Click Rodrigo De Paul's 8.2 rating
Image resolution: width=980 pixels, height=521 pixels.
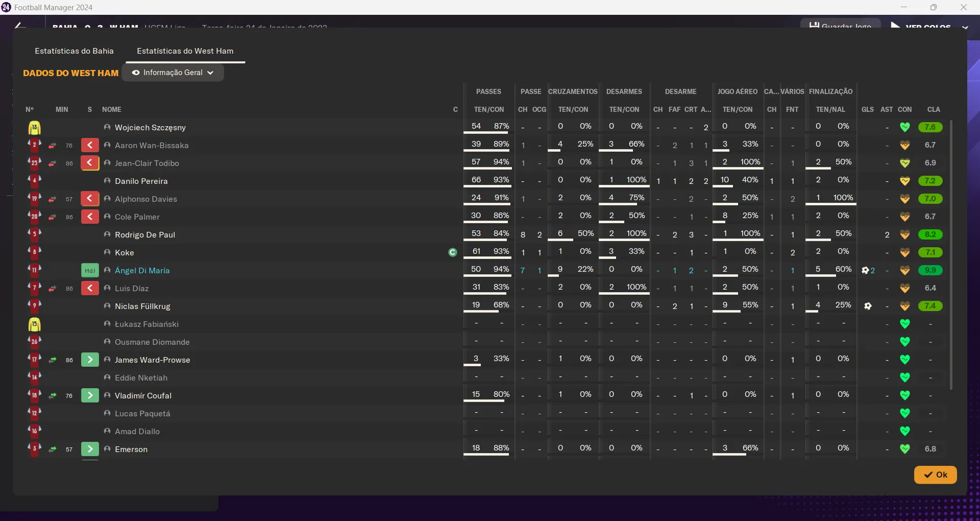point(930,234)
